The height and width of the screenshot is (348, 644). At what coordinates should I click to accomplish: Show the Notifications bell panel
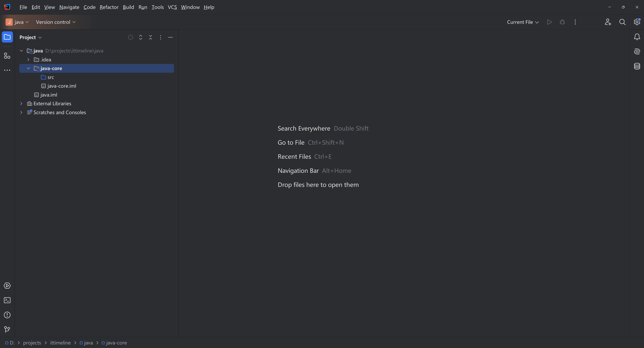point(637,37)
